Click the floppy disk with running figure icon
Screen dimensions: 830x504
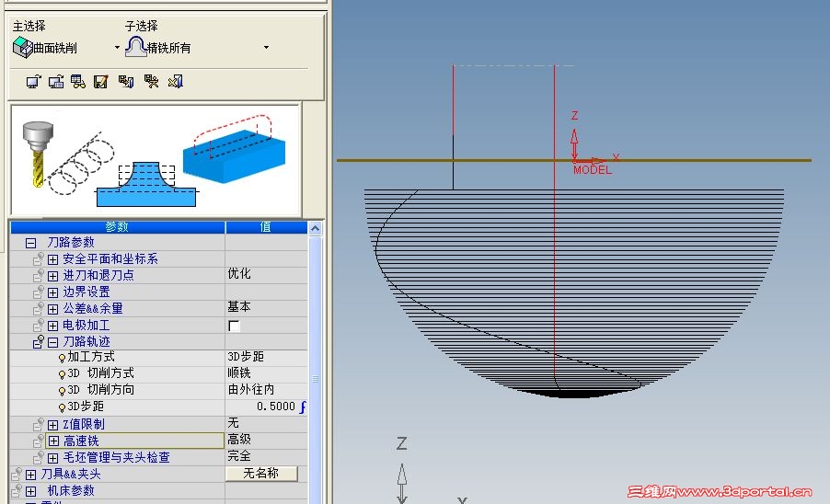(x=152, y=82)
